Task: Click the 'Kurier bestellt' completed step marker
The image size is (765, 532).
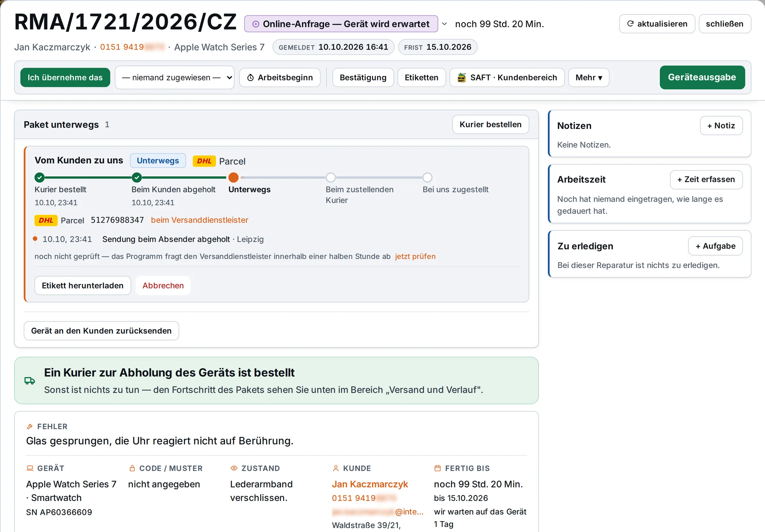Action: click(x=39, y=177)
